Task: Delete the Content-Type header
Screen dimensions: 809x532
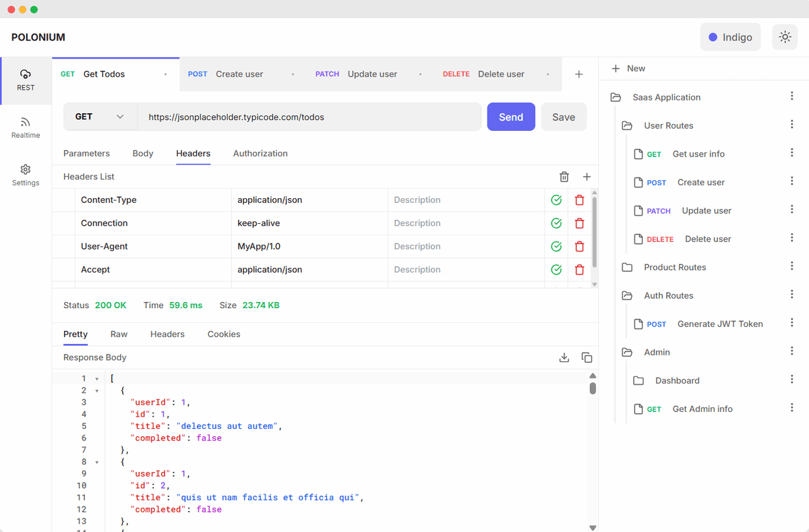Action: 579,200
